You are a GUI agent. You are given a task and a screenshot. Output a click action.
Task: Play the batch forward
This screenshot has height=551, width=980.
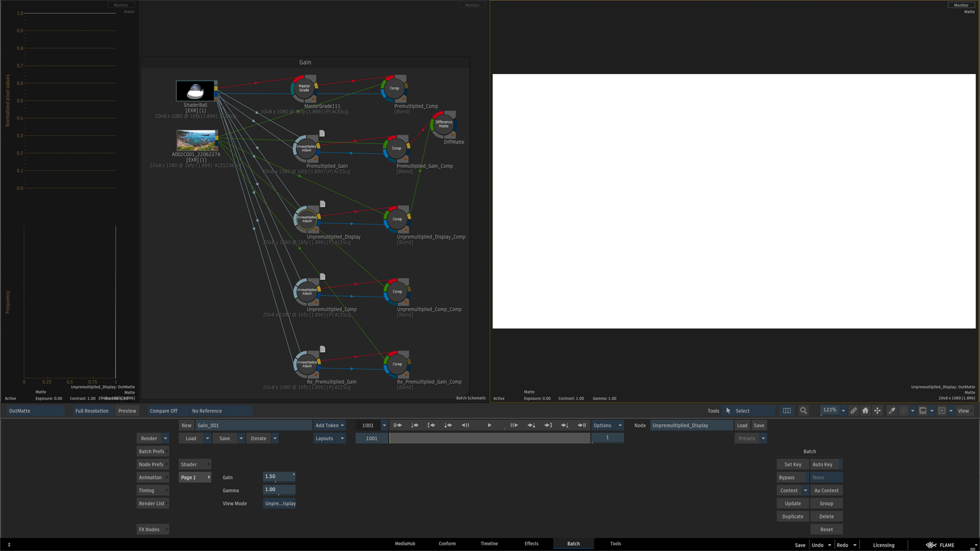tap(489, 425)
